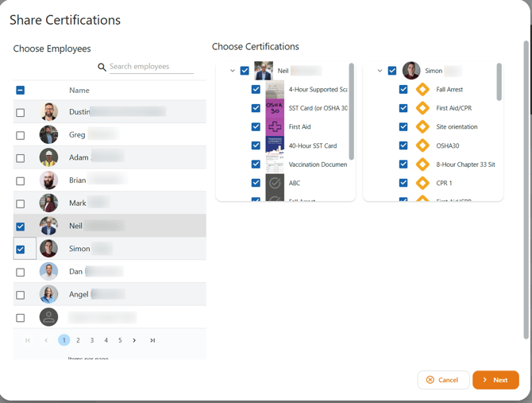
Task: Click Adam's hard-hat avatar
Action: point(48,157)
